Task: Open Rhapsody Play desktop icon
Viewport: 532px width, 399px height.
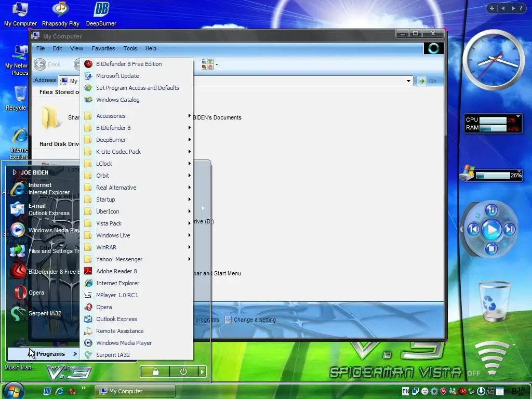Action: click(61, 14)
